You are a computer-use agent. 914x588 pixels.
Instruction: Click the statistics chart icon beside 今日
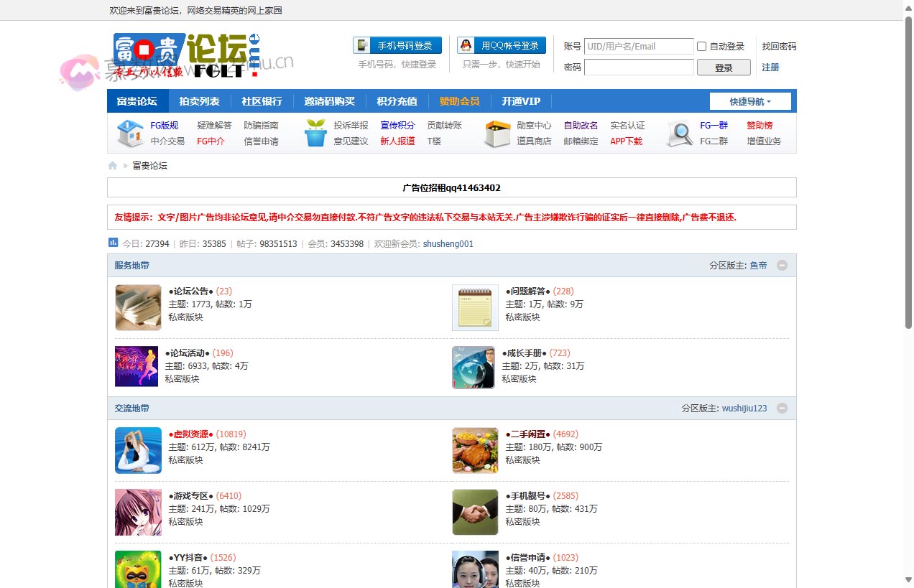113,243
